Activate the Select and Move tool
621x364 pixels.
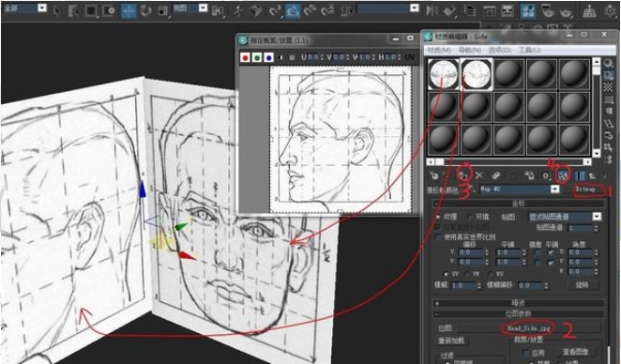click(x=129, y=10)
